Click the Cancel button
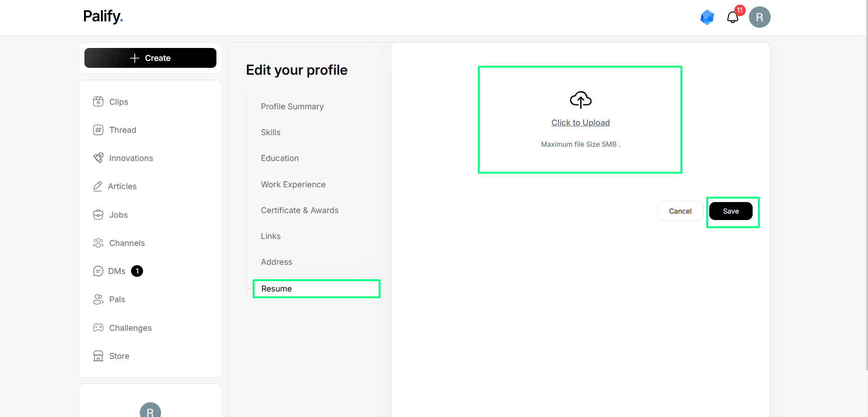Viewport: 868px width, 417px height. pyautogui.click(x=680, y=211)
